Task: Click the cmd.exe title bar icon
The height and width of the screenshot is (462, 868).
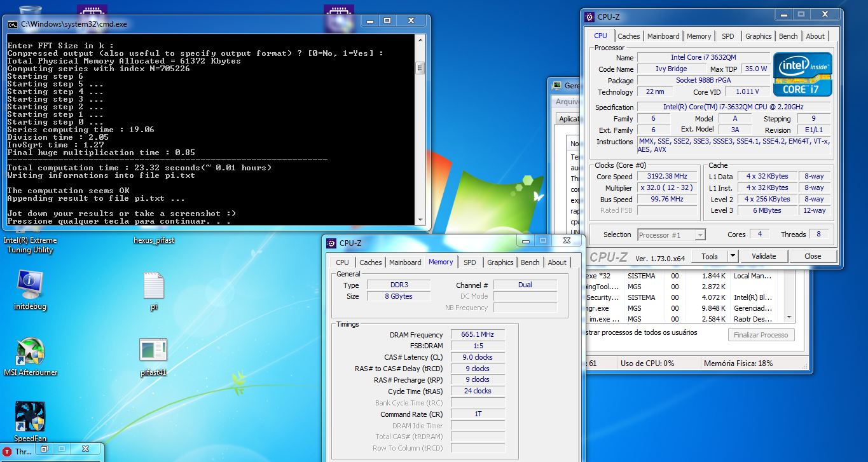Action: (12, 24)
